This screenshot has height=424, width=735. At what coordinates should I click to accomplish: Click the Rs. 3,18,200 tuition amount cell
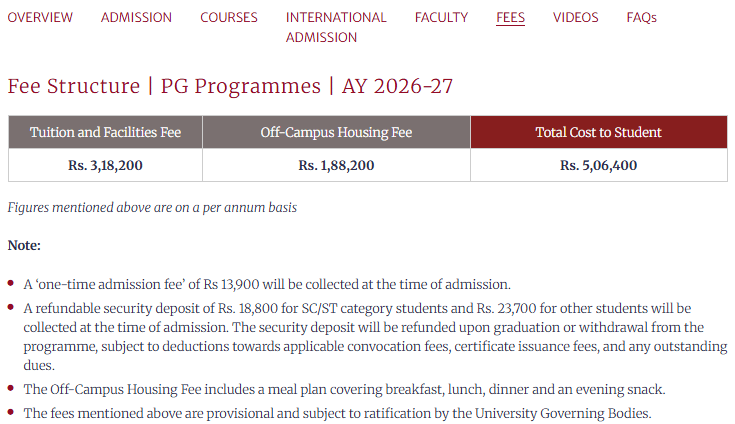tap(105, 165)
